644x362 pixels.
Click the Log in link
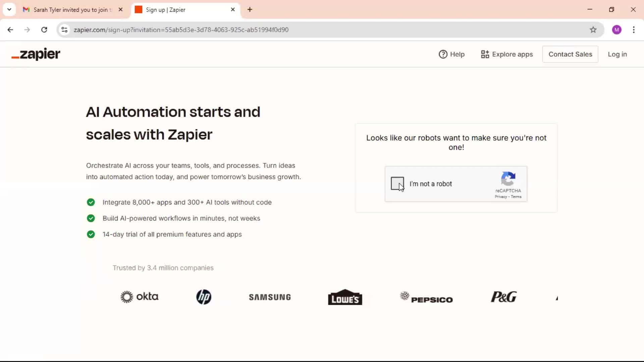click(x=617, y=54)
